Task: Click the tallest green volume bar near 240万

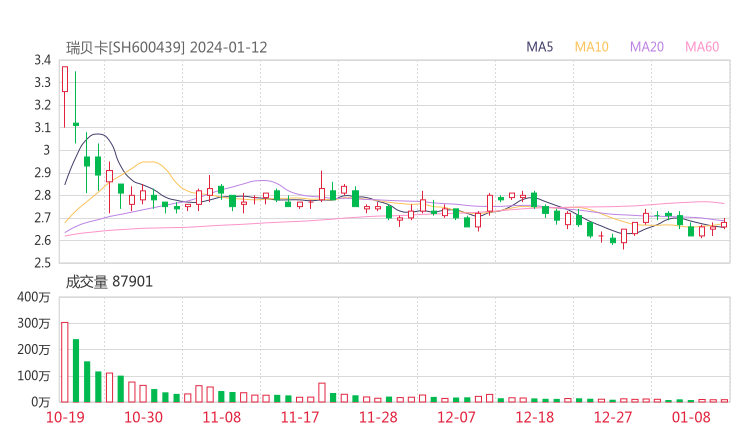Action: point(76,371)
